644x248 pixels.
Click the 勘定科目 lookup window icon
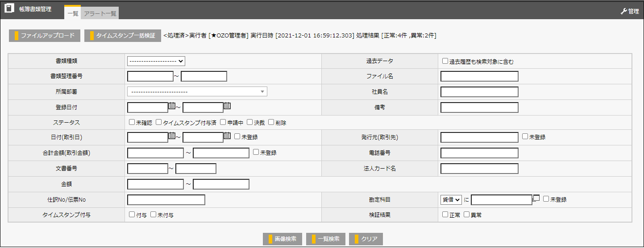[536, 198]
